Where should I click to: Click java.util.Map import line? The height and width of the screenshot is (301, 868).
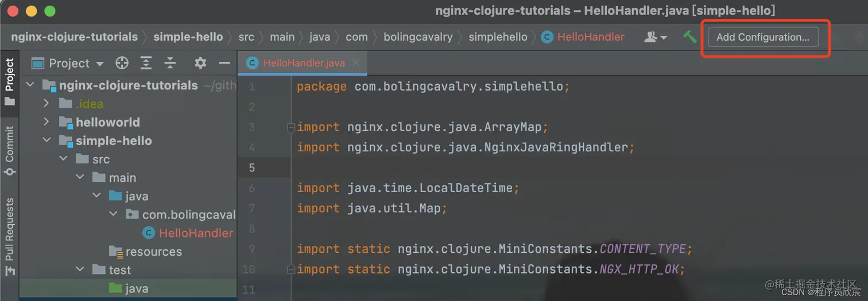click(372, 208)
